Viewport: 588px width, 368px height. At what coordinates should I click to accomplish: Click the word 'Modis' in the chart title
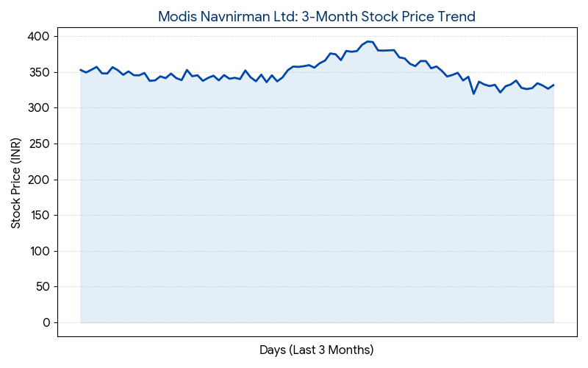176,16
